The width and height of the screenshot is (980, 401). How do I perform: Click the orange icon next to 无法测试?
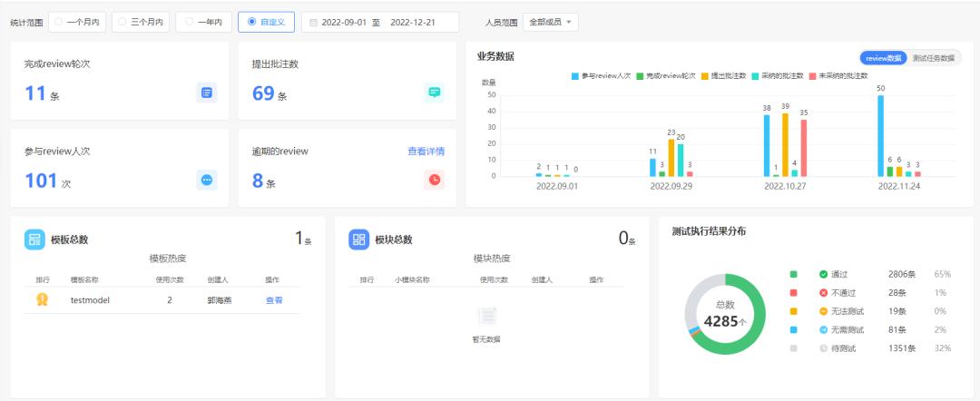pos(823,311)
